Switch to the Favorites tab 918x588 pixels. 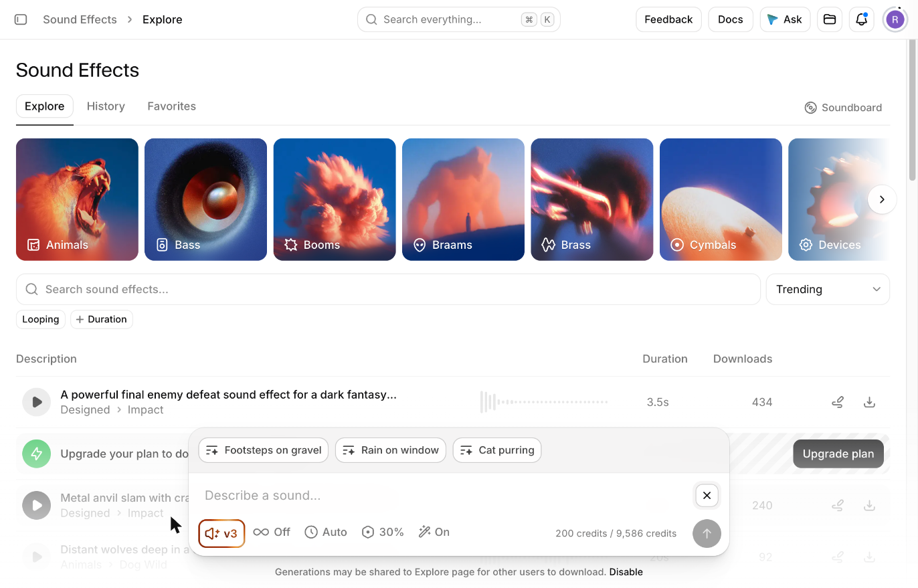pos(172,106)
